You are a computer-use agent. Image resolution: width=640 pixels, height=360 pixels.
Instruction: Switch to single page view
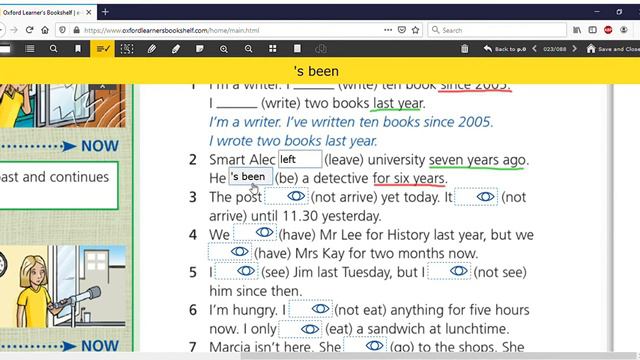[x=297, y=49]
